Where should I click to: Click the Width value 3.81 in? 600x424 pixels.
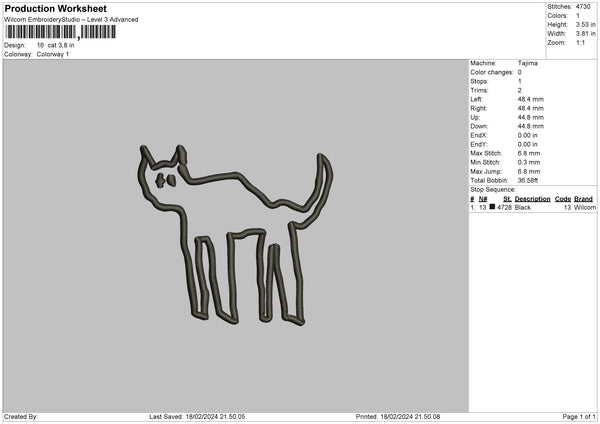click(x=585, y=34)
